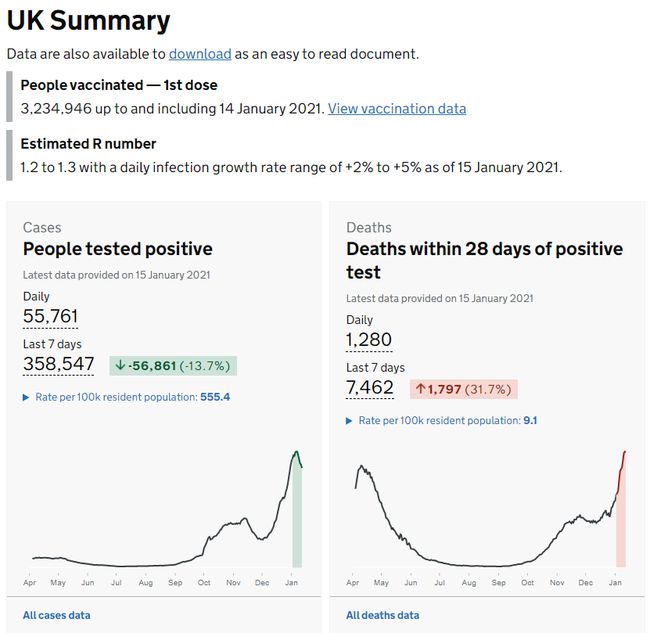Viewport: 650px width, 633px height.
Task: Click the last 7 days cases 358,547
Action: coord(58,364)
